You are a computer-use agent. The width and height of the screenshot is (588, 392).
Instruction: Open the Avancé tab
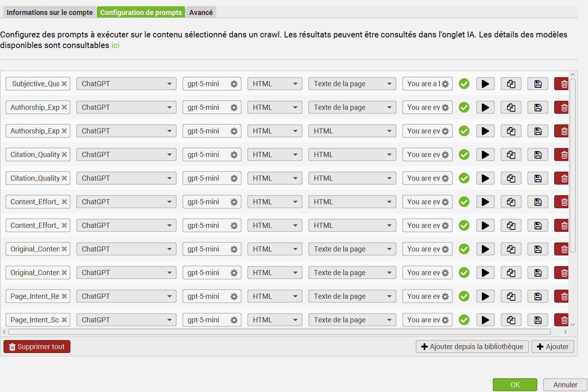[x=201, y=13]
